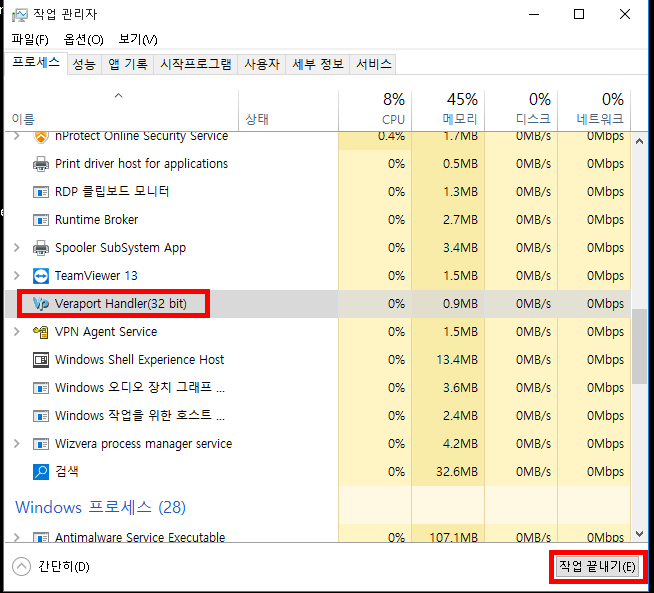Click the Windows 프로세스 (28) group header
The height and width of the screenshot is (593, 654).
pyautogui.click(x=101, y=508)
